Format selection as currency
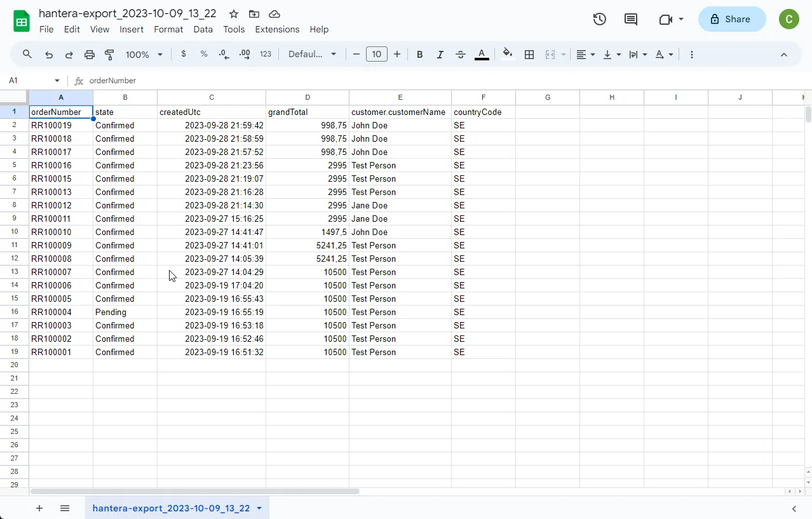The width and height of the screenshot is (812, 519). [x=184, y=54]
